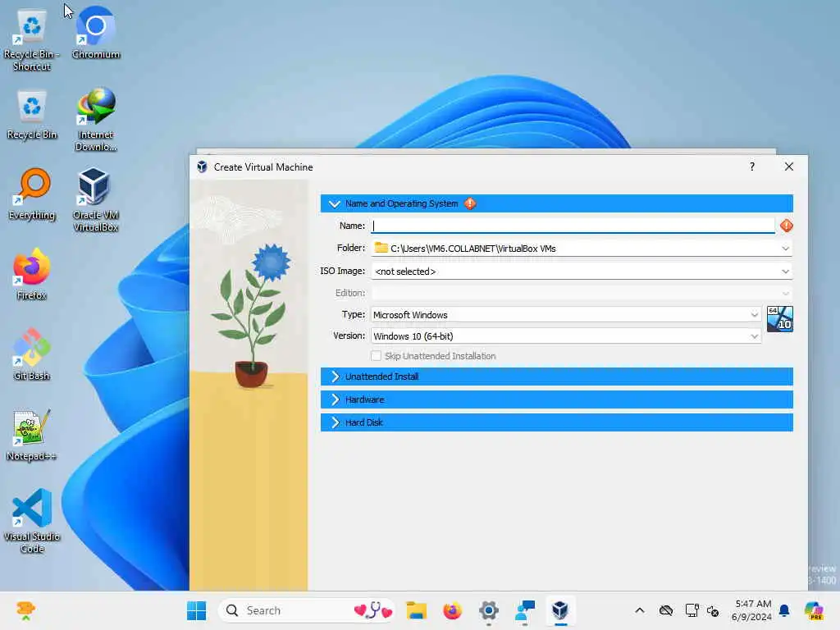Select the Everything search desktop icon

[x=32, y=194]
